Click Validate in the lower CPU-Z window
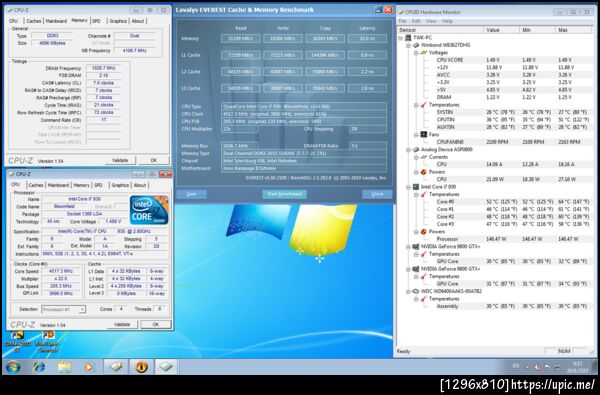The height and width of the screenshot is (395, 600). tap(122, 325)
